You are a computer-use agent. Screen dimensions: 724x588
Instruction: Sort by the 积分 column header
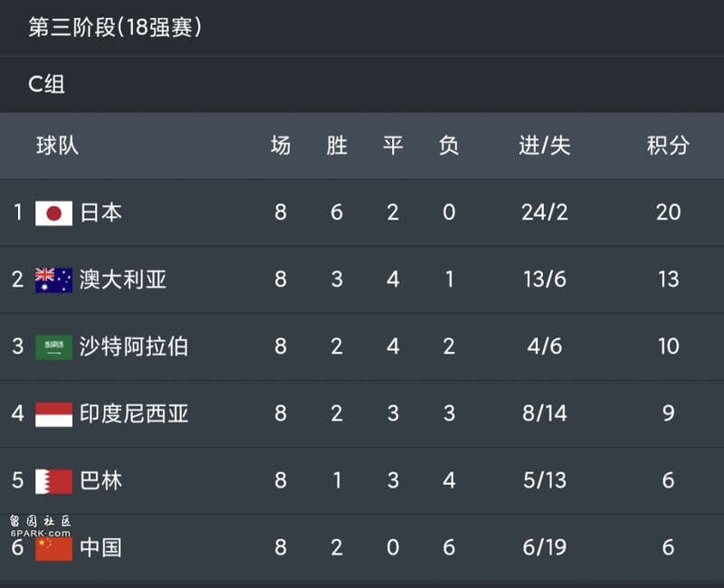[668, 146]
